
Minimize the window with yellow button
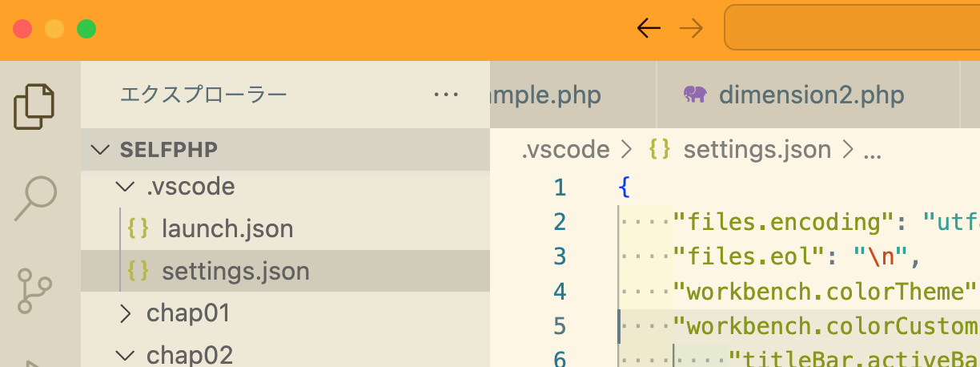point(54,30)
